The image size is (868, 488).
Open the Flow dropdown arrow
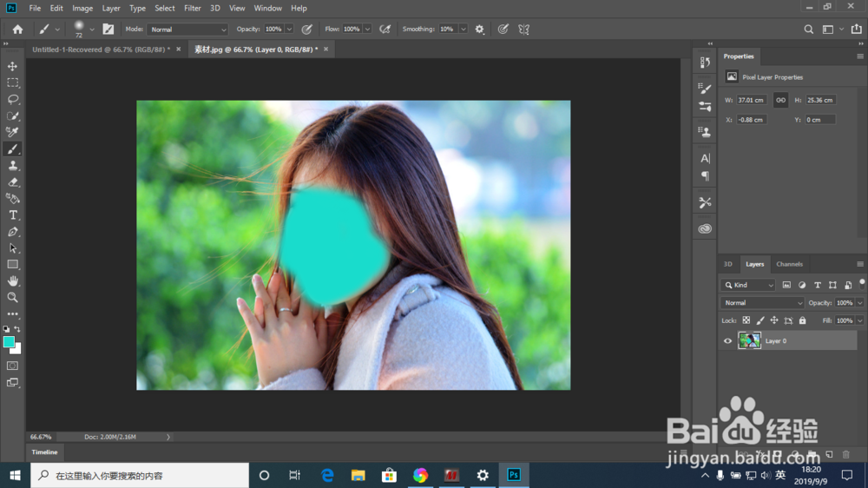[367, 30]
